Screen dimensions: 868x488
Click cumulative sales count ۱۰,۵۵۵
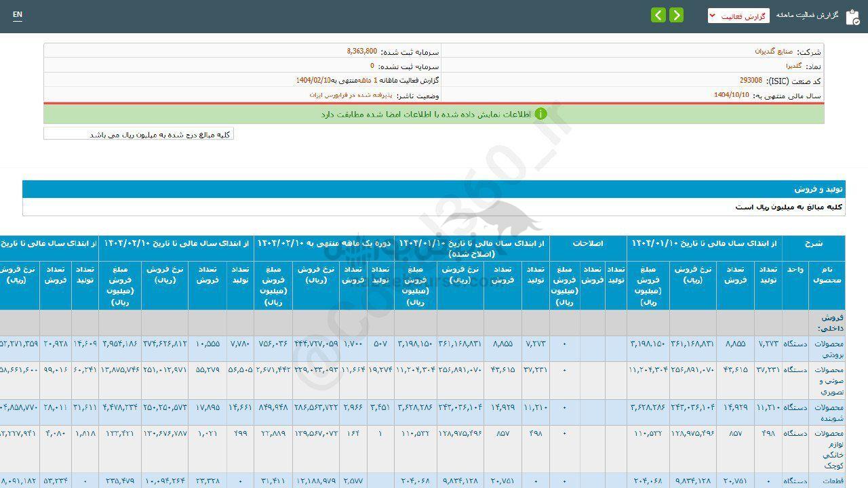coord(208,344)
